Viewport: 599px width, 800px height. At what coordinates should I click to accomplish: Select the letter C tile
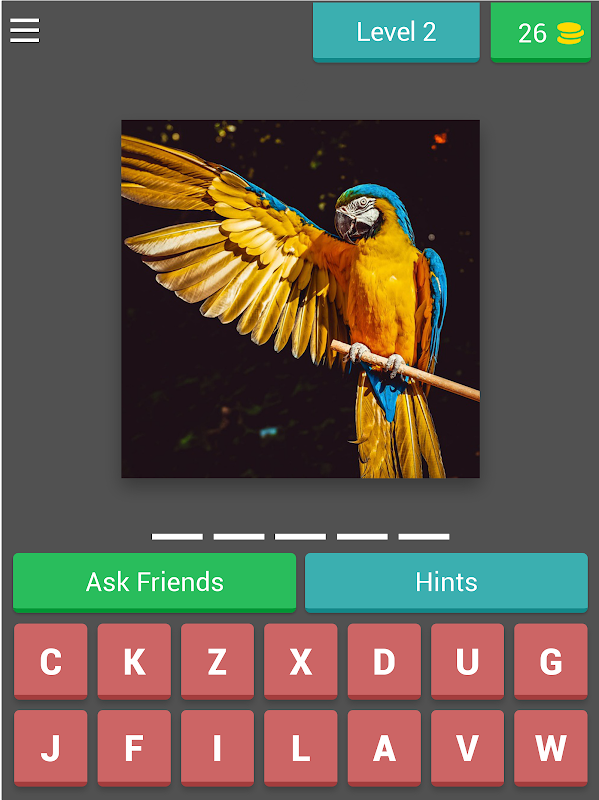[x=51, y=661]
